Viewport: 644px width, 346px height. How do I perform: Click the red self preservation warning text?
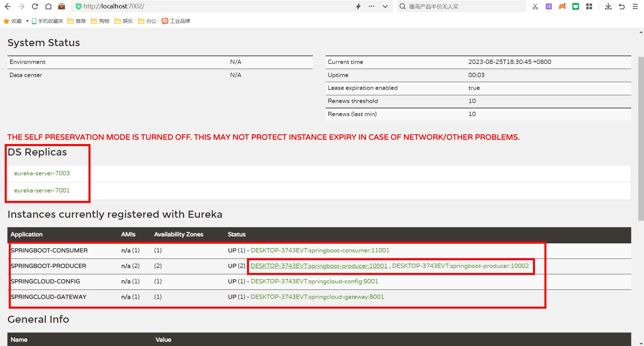[263, 137]
